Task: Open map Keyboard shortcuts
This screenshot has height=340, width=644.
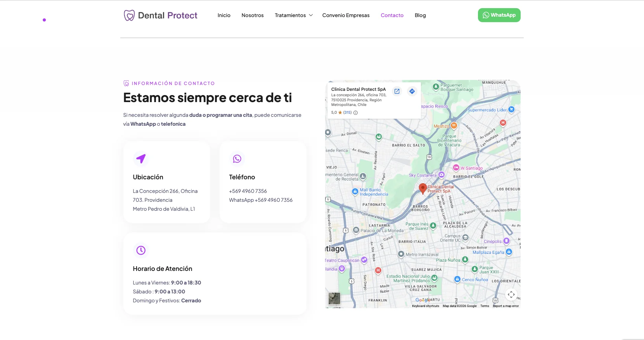Action: point(426,306)
